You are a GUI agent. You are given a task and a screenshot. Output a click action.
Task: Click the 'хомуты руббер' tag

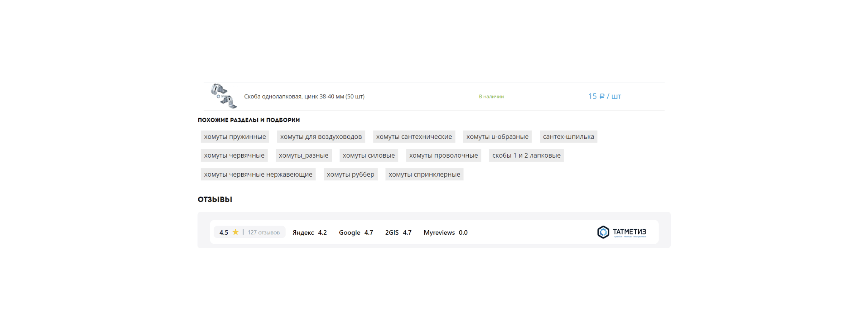[350, 174]
